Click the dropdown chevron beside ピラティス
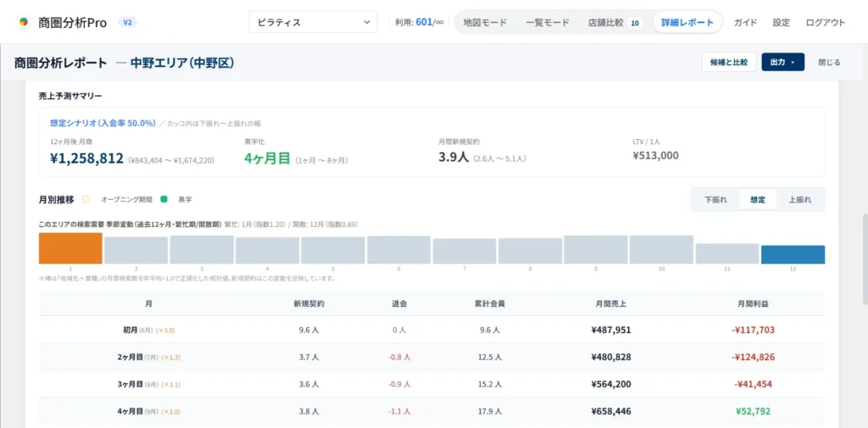Viewport: 868px width, 428px height. click(x=366, y=22)
